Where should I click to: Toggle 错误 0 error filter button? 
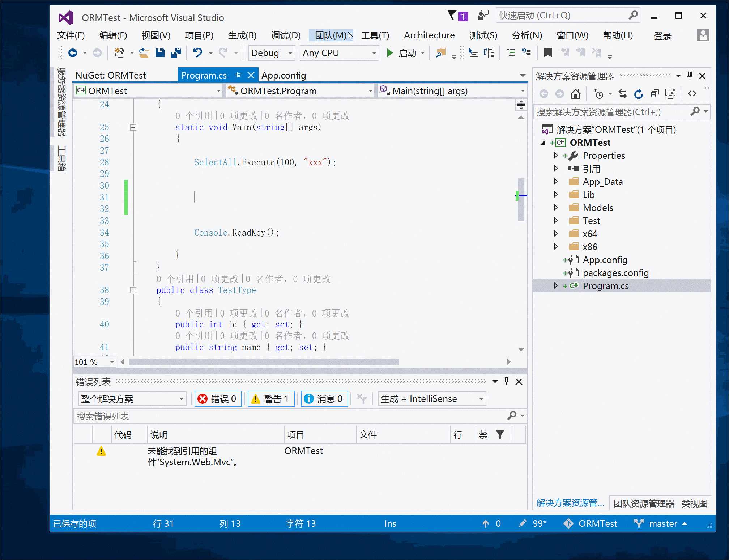[218, 399]
